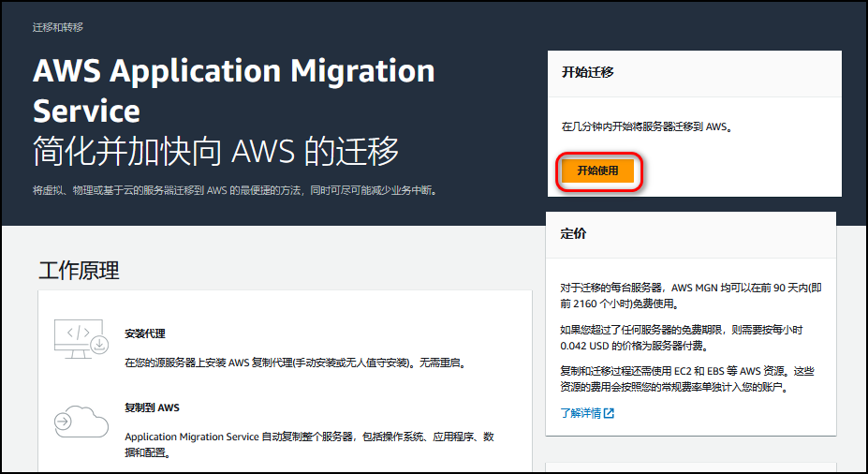
Task: Click the 复制到 AWS step heading
Action: (x=153, y=407)
